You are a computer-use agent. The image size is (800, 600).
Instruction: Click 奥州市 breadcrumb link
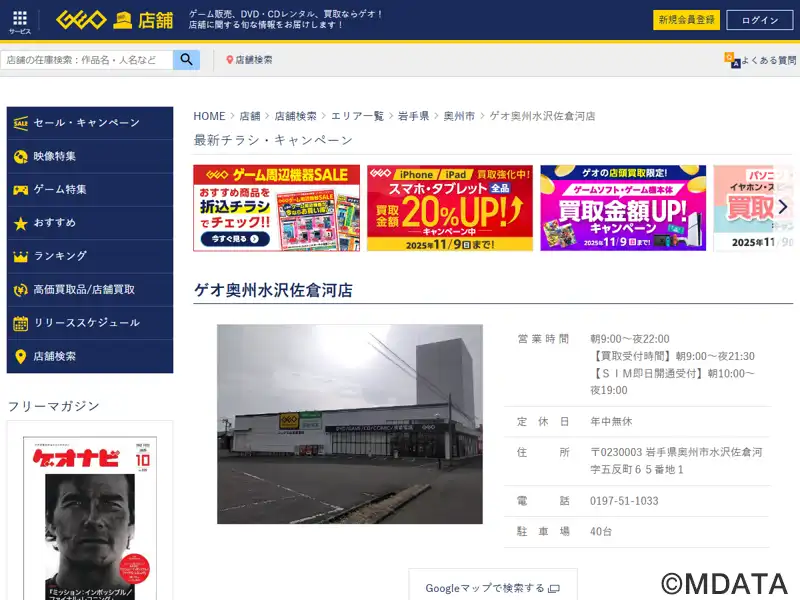459,116
